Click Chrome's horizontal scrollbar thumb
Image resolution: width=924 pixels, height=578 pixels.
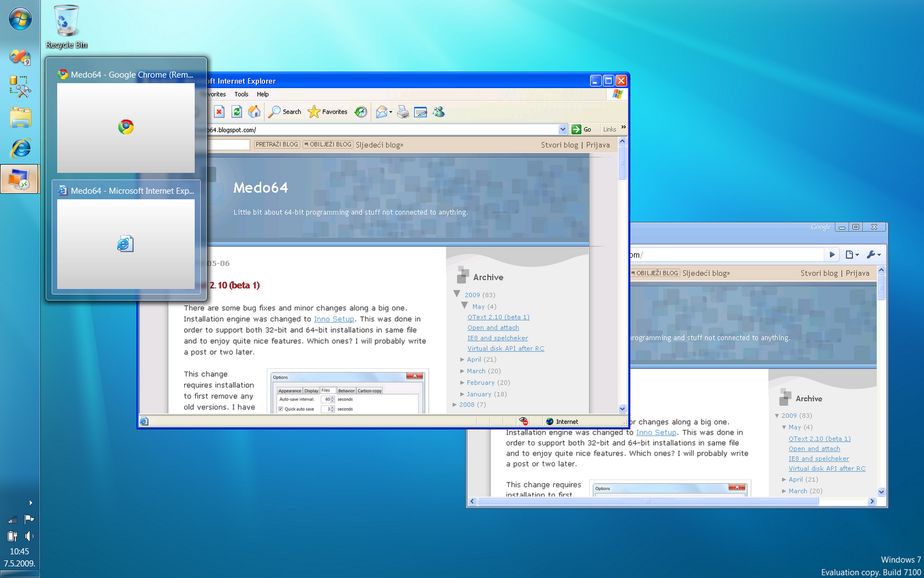(x=647, y=501)
